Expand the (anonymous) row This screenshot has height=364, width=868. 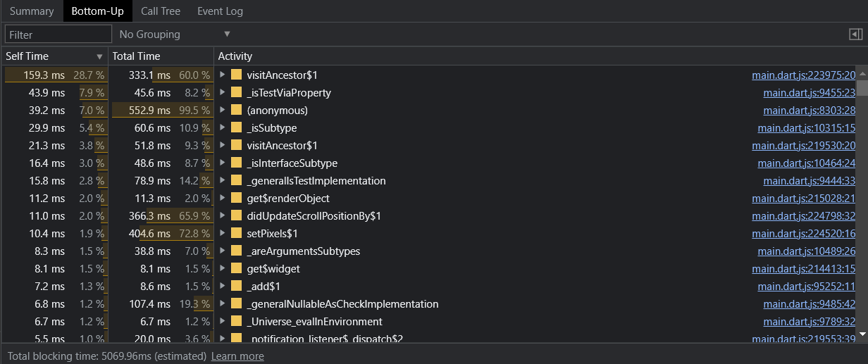pos(222,110)
